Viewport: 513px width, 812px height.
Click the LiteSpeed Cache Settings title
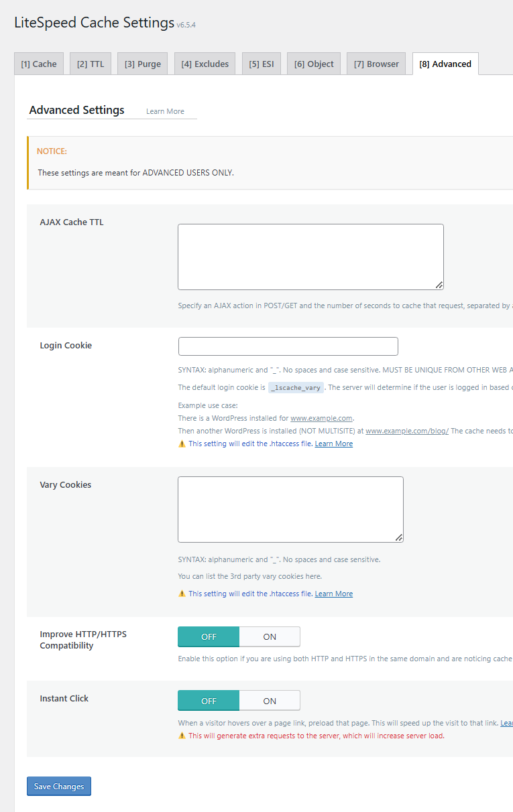pyautogui.click(x=94, y=22)
